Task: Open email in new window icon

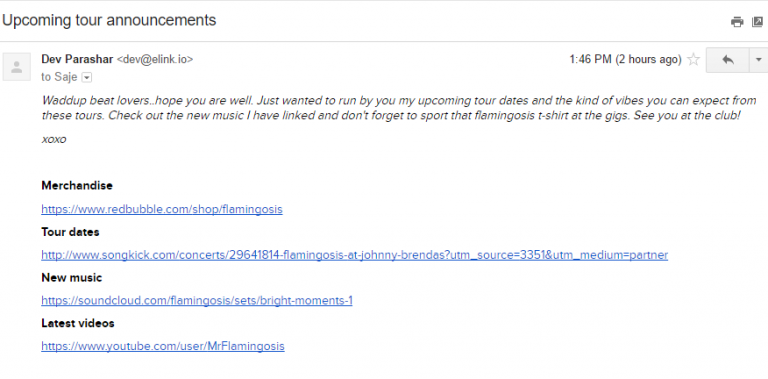Action: tap(758, 22)
